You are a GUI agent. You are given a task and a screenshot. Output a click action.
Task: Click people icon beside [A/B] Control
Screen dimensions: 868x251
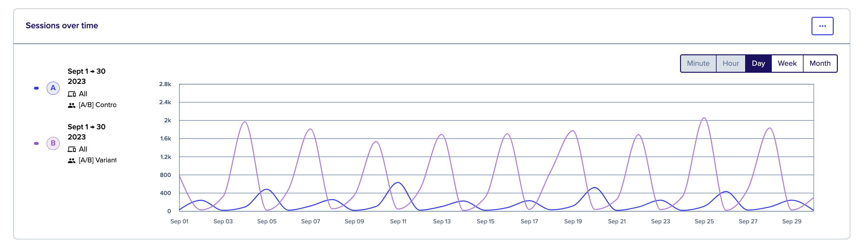(71, 105)
